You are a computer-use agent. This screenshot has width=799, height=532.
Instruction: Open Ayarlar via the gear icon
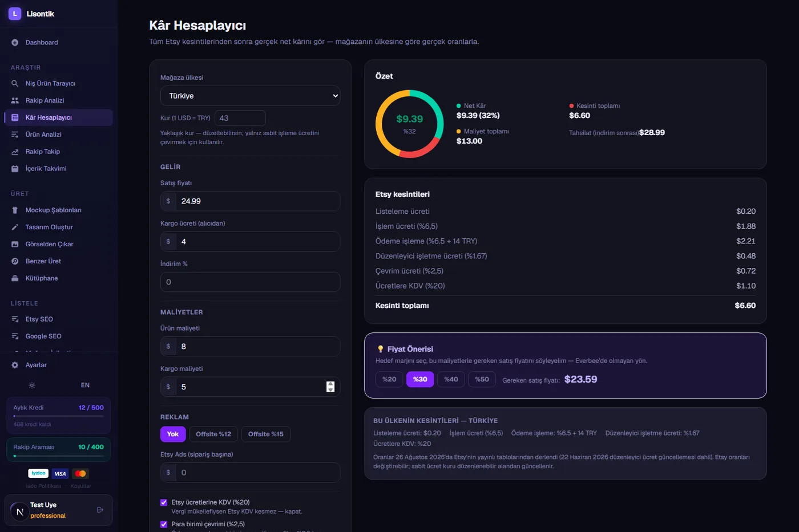click(15, 365)
